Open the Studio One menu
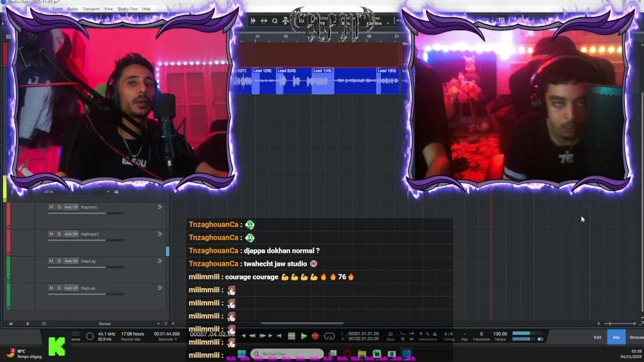Image resolution: width=644 pixels, height=362 pixels. pos(127,9)
